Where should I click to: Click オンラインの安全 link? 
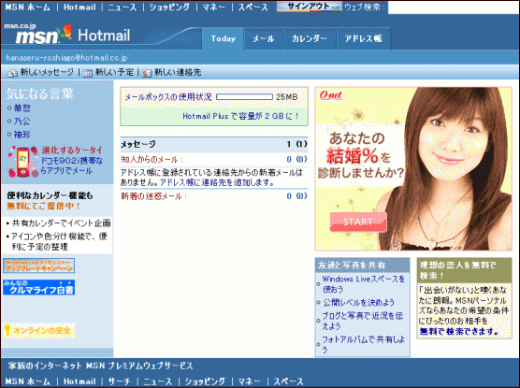click(x=42, y=331)
